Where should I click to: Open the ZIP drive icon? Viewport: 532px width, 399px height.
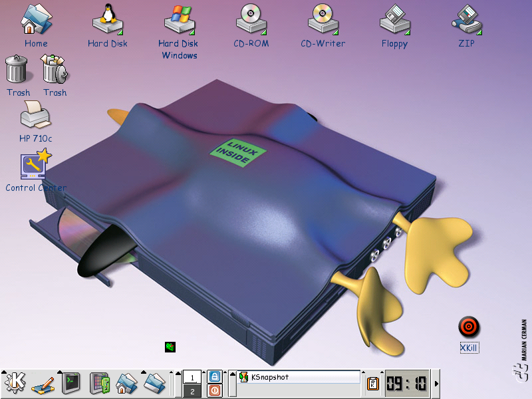pyautogui.click(x=467, y=20)
